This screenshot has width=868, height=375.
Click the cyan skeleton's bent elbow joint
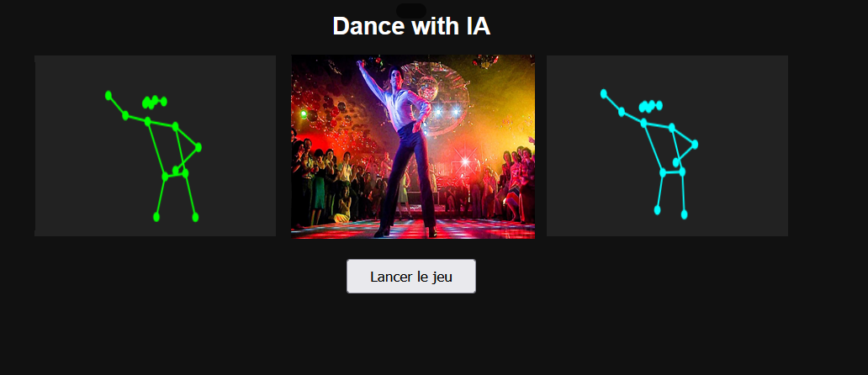[695, 145]
